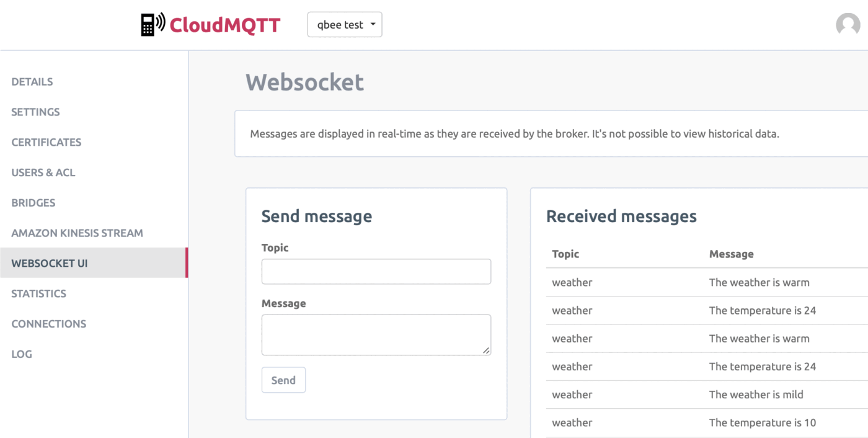Screen dimensions: 868x438
Task: Open the Details sidebar section
Action: tap(32, 81)
